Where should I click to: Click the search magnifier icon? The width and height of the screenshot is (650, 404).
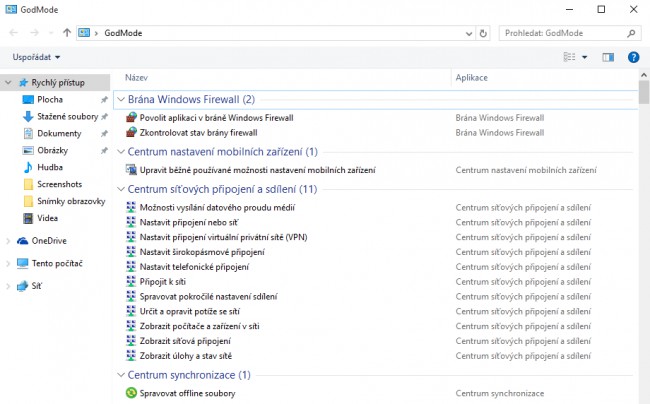point(631,33)
